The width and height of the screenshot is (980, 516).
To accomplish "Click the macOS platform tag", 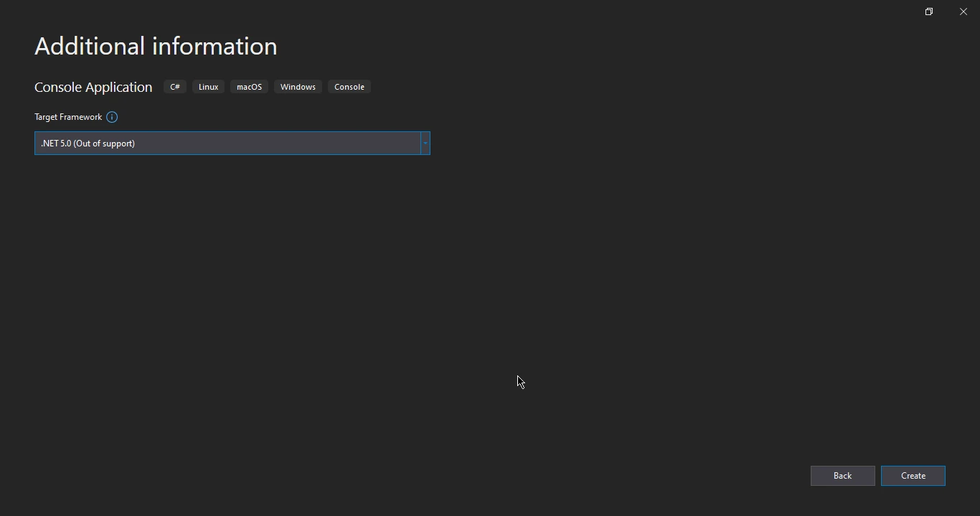I will tap(249, 87).
